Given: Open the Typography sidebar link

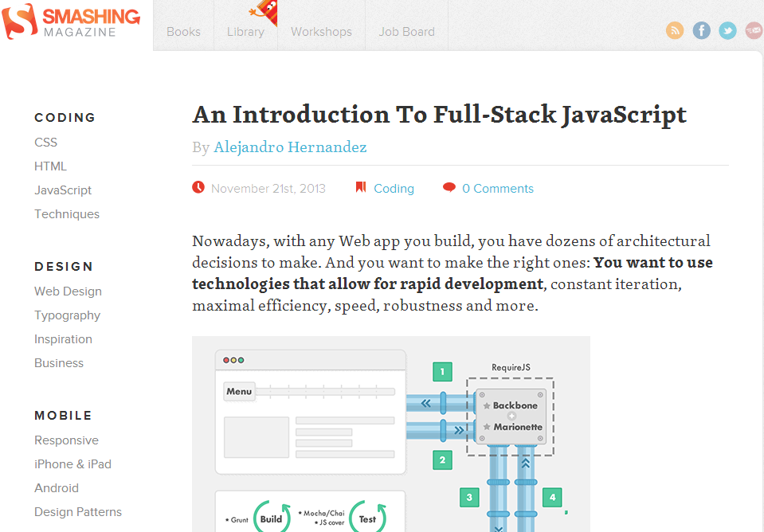Looking at the screenshot, I should tap(67, 315).
